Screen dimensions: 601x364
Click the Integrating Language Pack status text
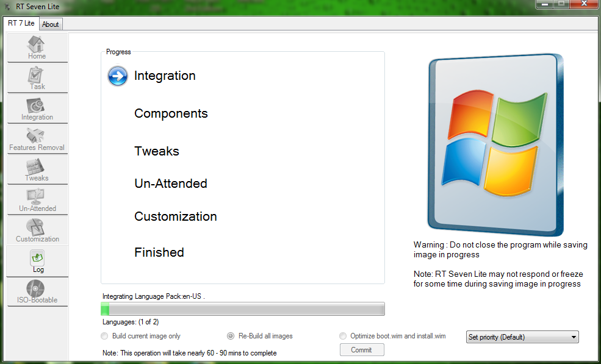(x=153, y=296)
